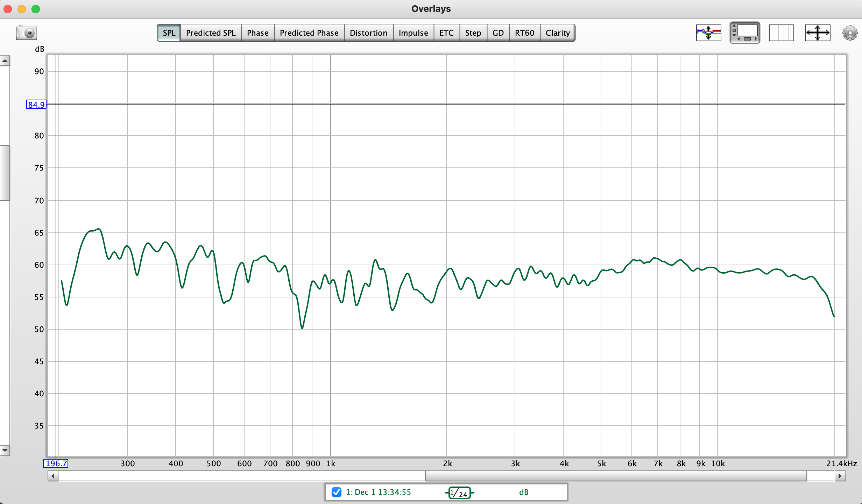Screen dimensions: 862x504
Task: Toggle the scrollbars display button
Action: tap(745, 33)
